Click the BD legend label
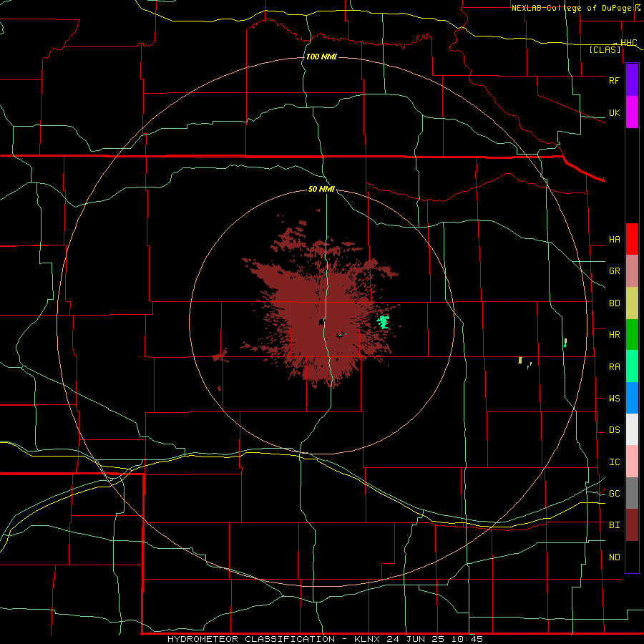 pos(615,303)
